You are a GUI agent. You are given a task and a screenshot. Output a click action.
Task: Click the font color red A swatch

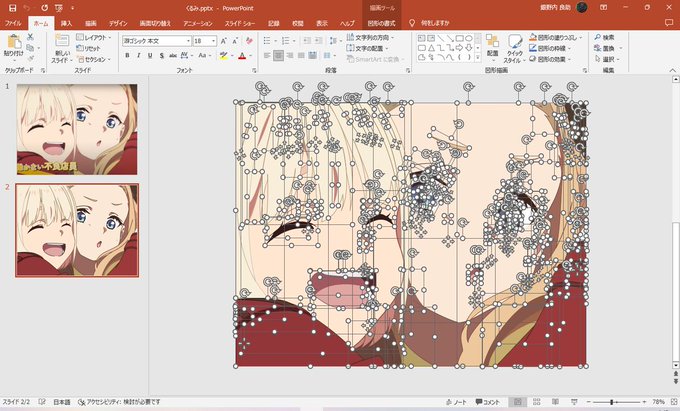pos(242,55)
